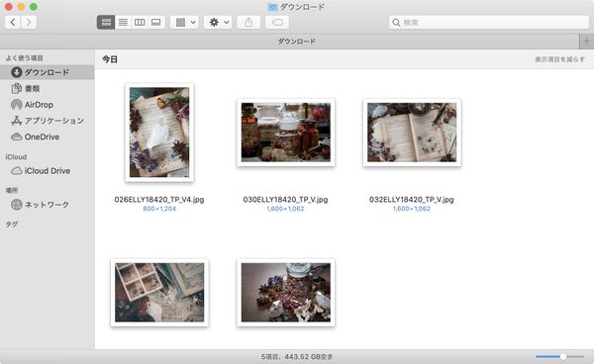The height and width of the screenshot is (364, 594).
Task: Click the downloads arrow icon in sidebar
Action: [16, 72]
